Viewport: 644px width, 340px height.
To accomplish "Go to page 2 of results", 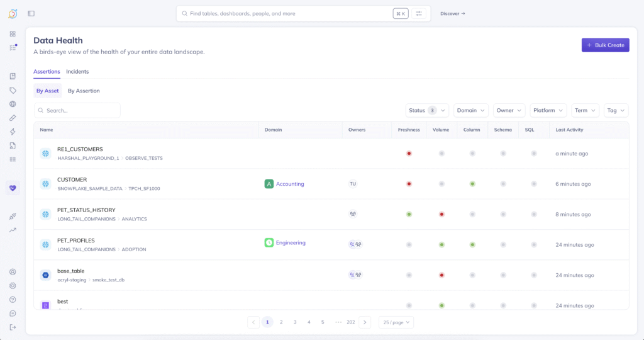I will [x=281, y=322].
